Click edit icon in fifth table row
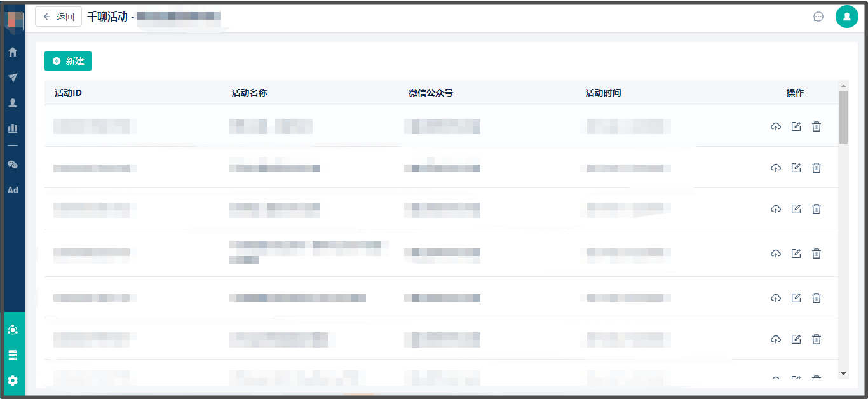Screen dimensions: 868x399 (x=796, y=298)
